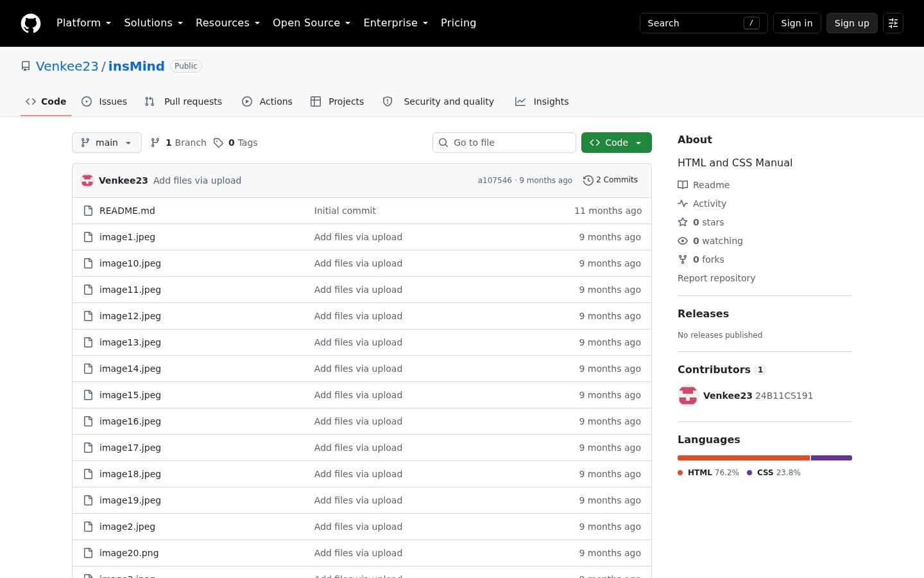This screenshot has height=578, width=924.
Task: Click the file icon next to image18.jpeg
Action: coord(89,474)
